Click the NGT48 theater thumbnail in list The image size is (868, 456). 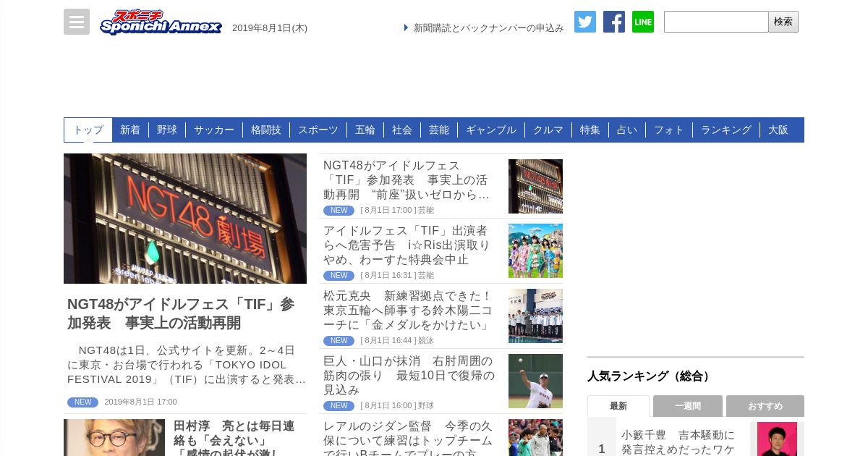click(535, 186)
